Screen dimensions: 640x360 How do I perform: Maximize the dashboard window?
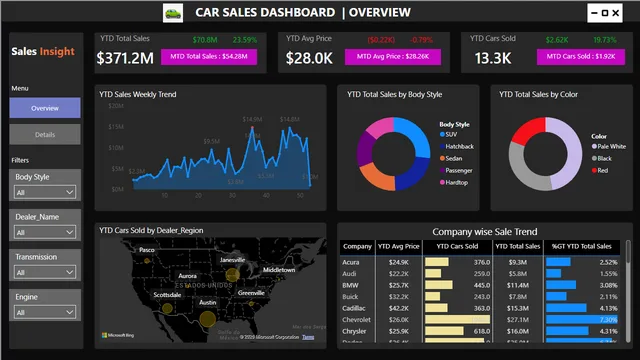605,13
